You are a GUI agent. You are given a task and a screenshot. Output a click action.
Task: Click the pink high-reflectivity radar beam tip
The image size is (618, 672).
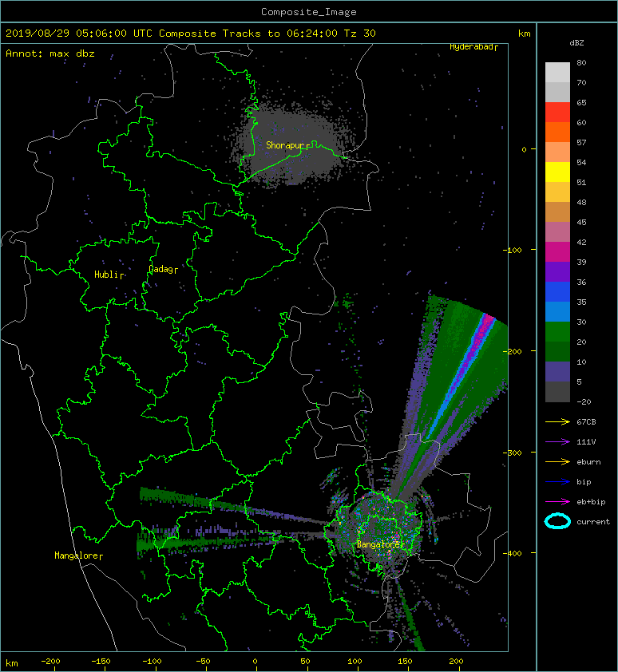click(x=488, y=319)
